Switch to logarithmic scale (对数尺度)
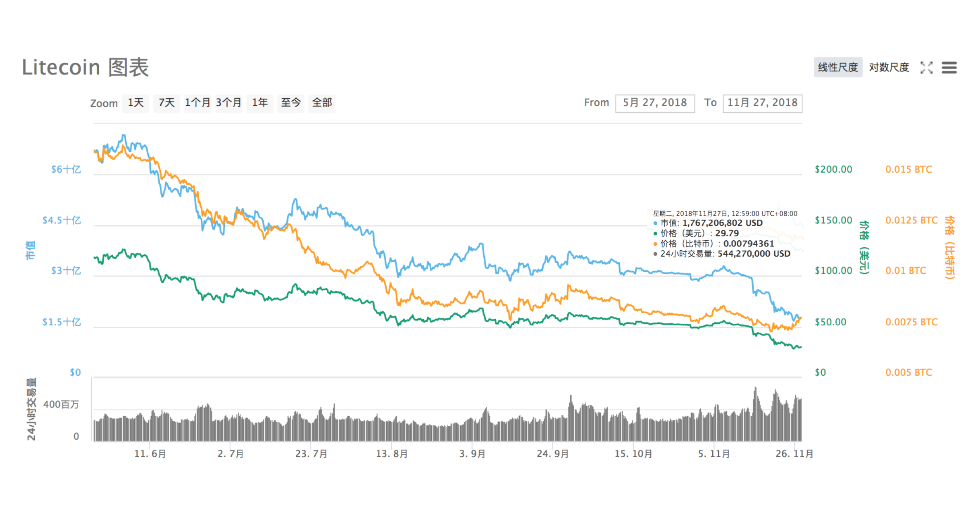980x512 pixels. tap(889, 67)
